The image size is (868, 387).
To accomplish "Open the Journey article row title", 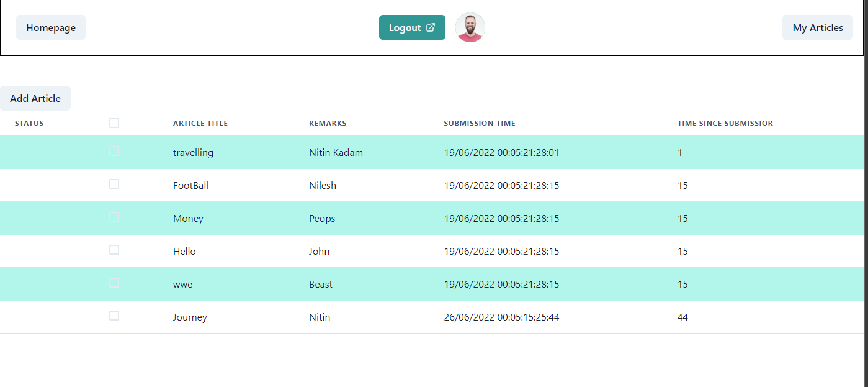I will pyautogui.click(x=190, y=317).
